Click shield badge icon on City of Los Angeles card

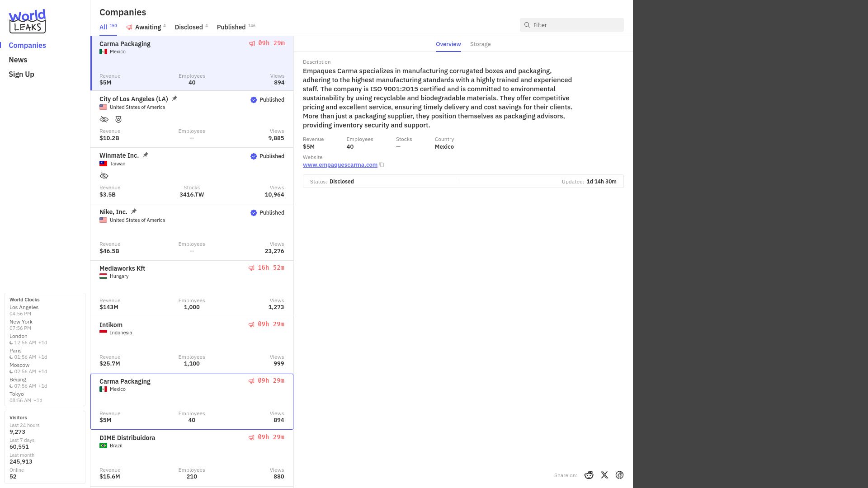118,119
